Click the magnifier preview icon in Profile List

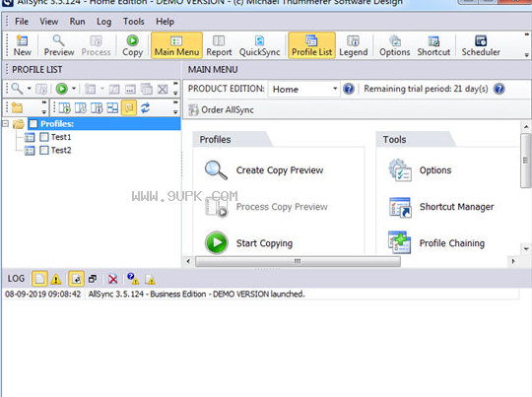[x=17, y=89]
